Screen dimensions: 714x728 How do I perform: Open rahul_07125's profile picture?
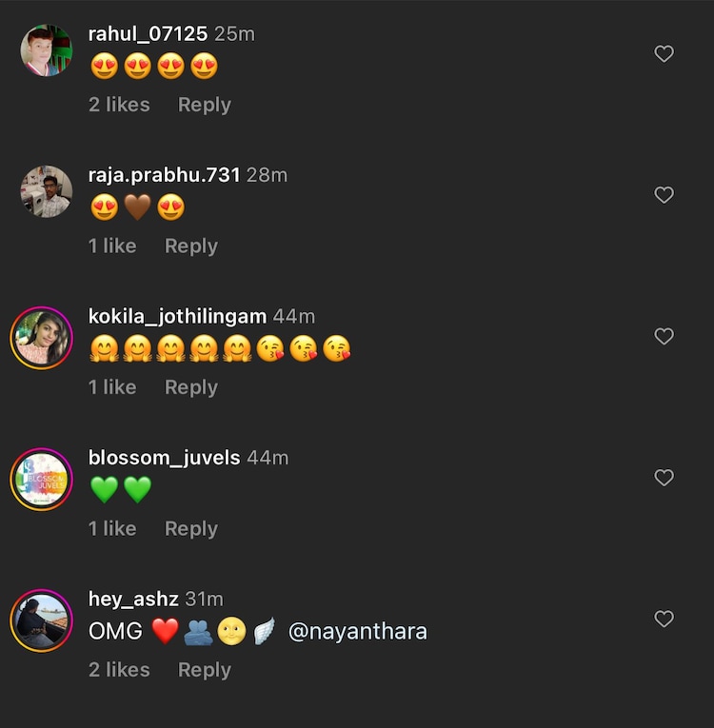pyautogui.click(x=47, y=50)
